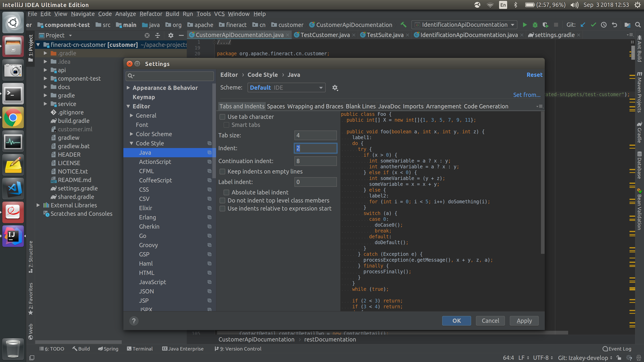644x362 pixels.
Task: Check Absolute label indent option
Action: 226,192
